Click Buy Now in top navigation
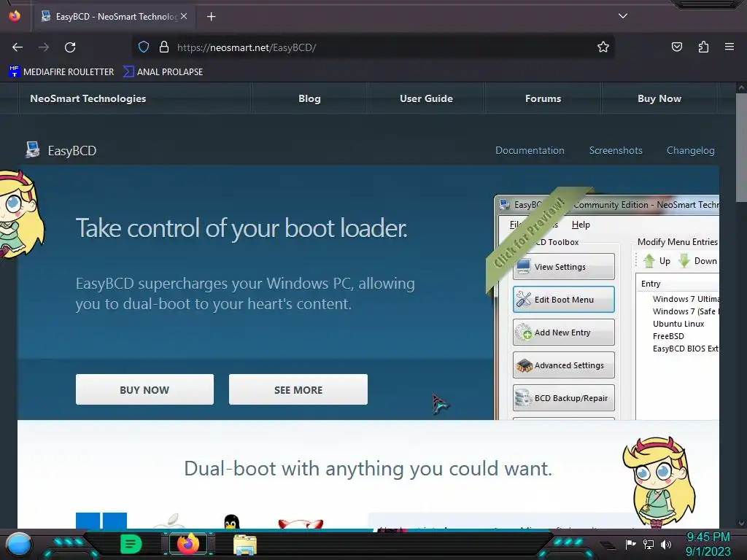The width and height of the screenshot is (747, 560). 659,98
